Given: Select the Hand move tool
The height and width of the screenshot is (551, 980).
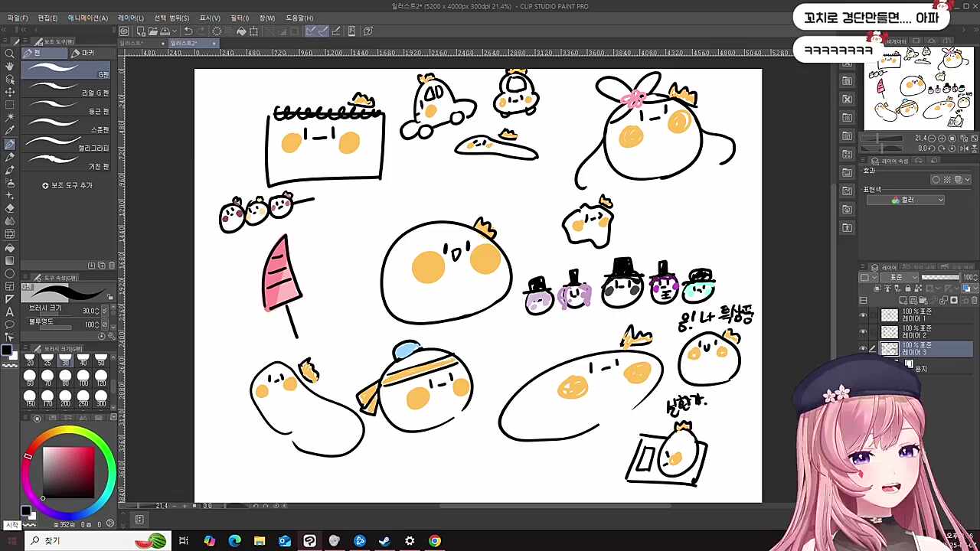Looking at the screenshot, I should [x=9, y=67].
